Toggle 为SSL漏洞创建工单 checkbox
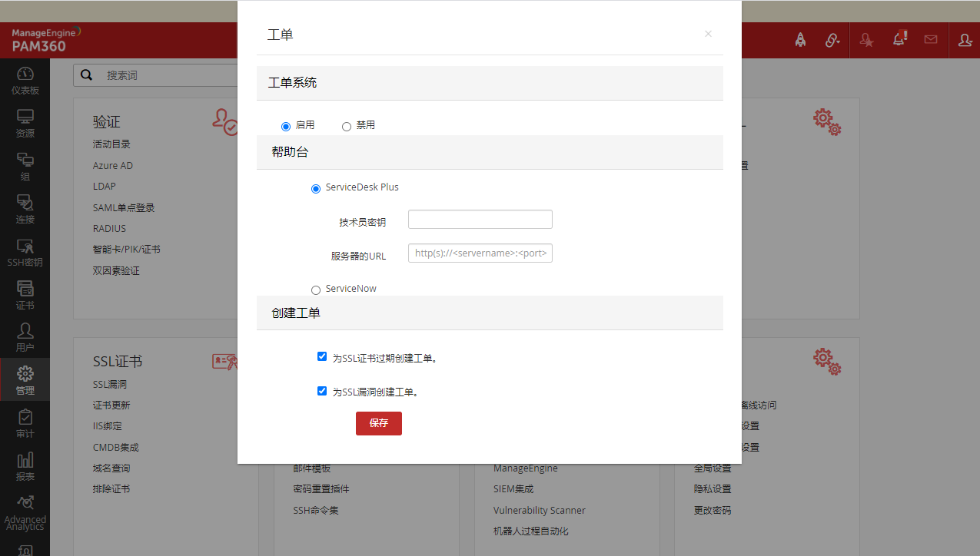 coord(322,390)
